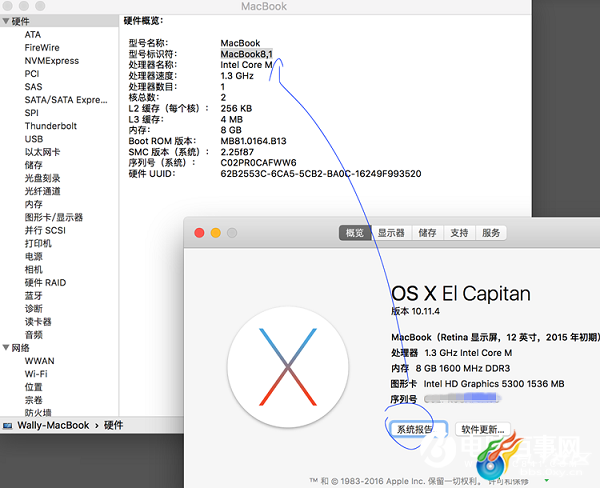The width and height of the screenshot is (600, 488).
Task: Click the OS X El Capitan title
Action: pyautogui.click(x=461, y=294)
